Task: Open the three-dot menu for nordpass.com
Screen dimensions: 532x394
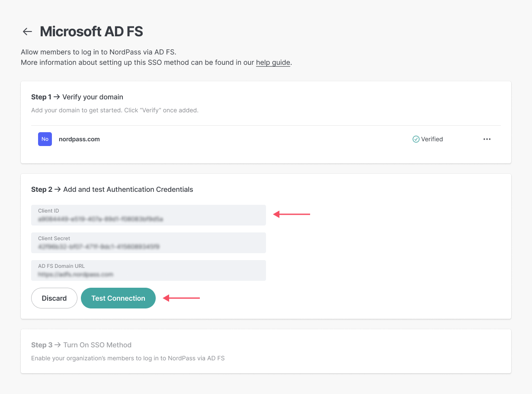Action: 487,139
